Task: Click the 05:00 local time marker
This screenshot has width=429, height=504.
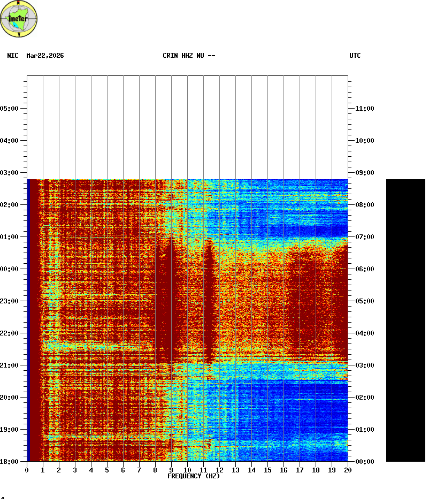Action: pyautogui.click(x=10, y=109)
